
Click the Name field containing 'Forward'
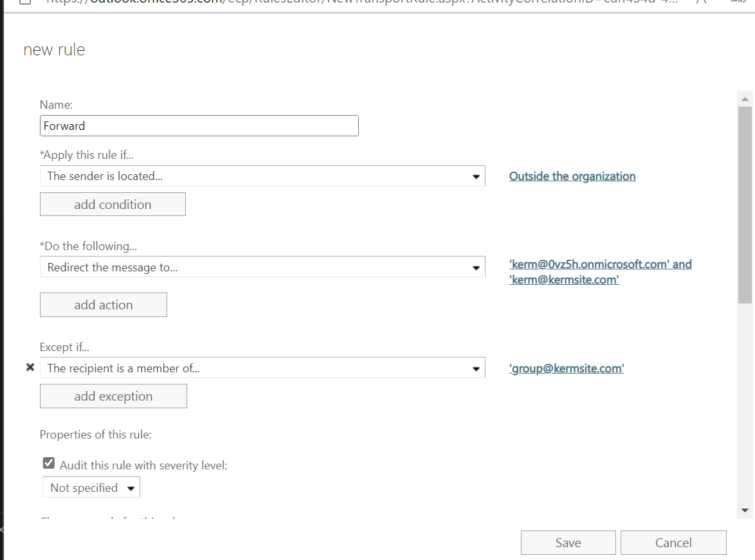pos(199,126)
